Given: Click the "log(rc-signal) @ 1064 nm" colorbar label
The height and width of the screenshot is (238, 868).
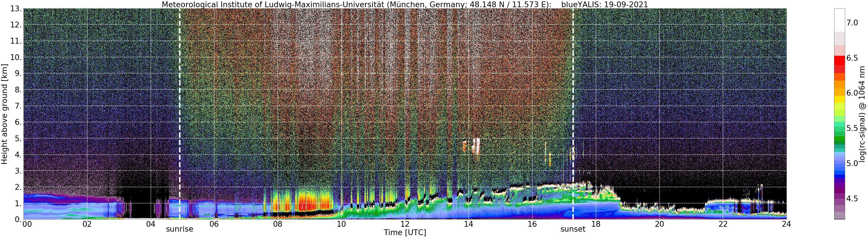Looking at the screenshot, I should coord(862,114).
